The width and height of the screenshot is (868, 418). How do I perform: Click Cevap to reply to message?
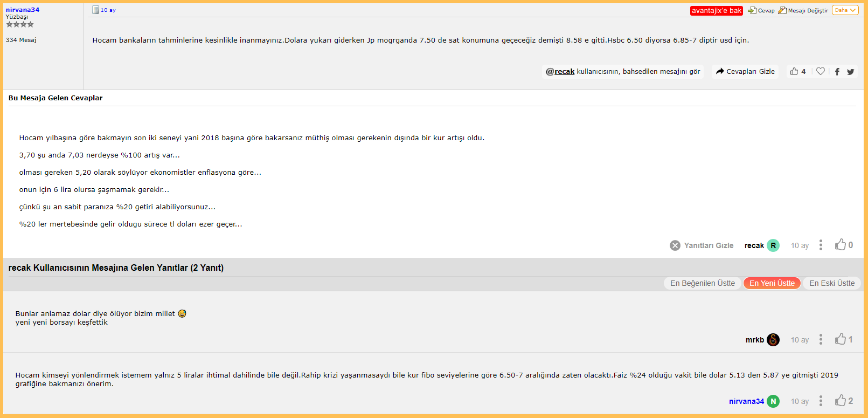[761, 10]
